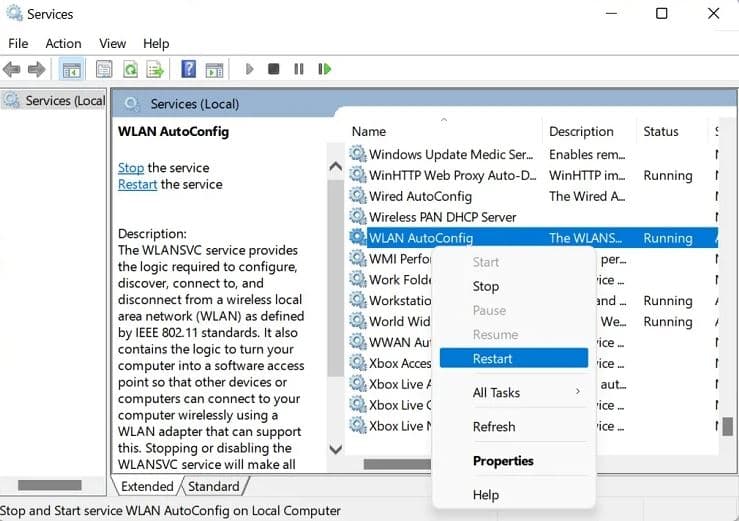The image size is (739, 521).
Task: Click gear icon of Windows Update Medic Service
Action: tap(358, 154)
